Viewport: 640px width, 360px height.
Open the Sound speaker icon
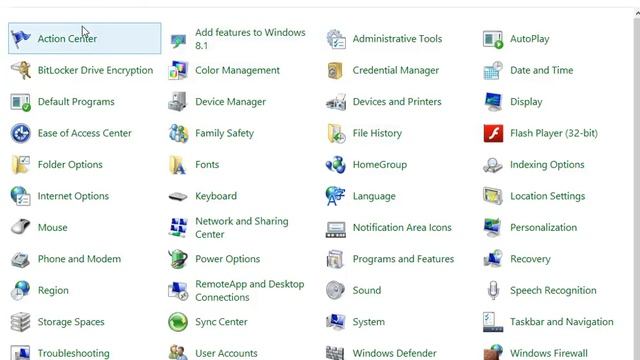point(336,290)
